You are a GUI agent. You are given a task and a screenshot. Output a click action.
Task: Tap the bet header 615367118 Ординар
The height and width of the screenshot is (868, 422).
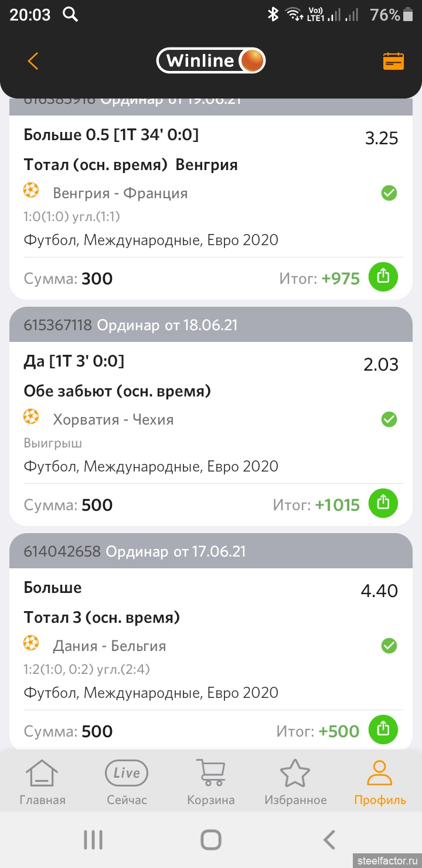131,325
